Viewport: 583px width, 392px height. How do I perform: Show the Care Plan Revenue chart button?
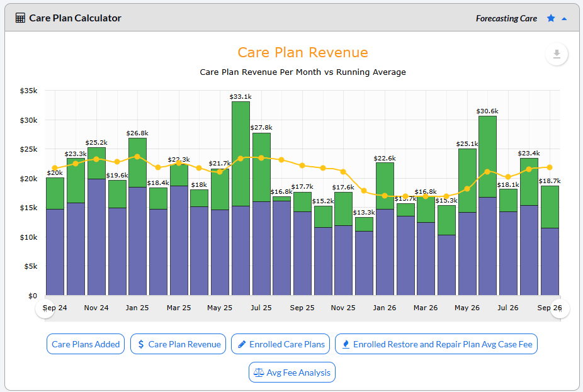[178, 344]
